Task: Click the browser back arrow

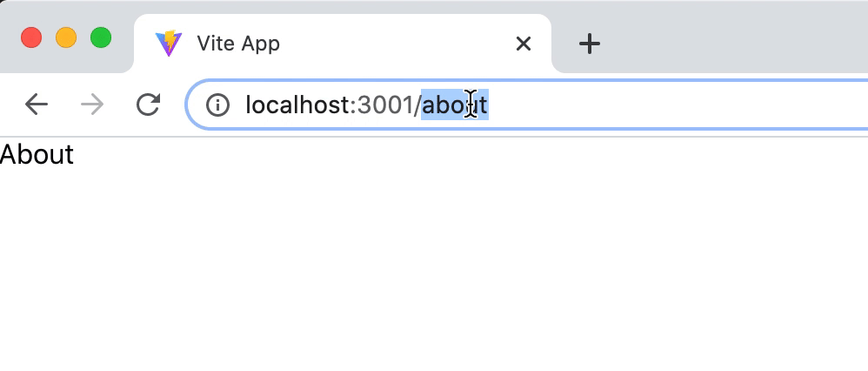Action: tap(37, 105)
